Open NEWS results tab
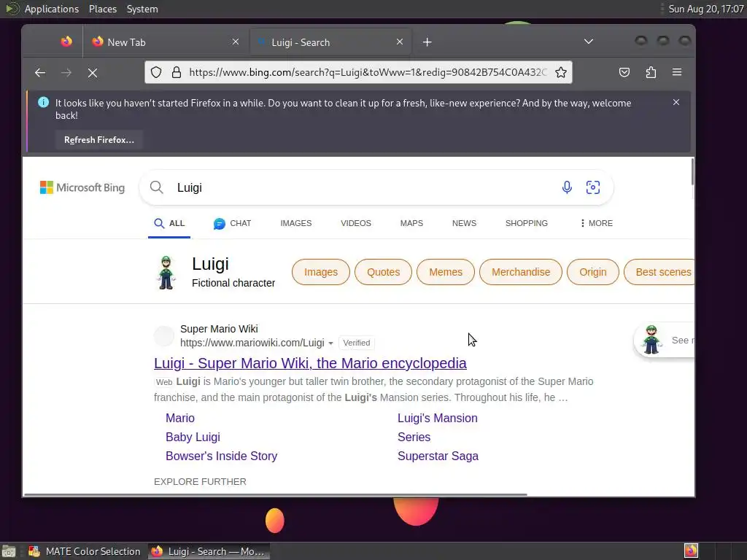 [464, 223]
